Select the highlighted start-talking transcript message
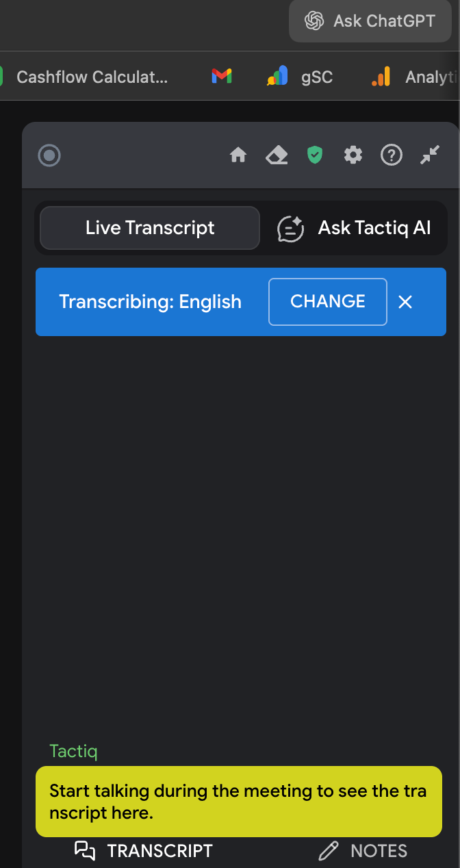The height and width of the screenshot is (868, 460). tap(238, 801)
